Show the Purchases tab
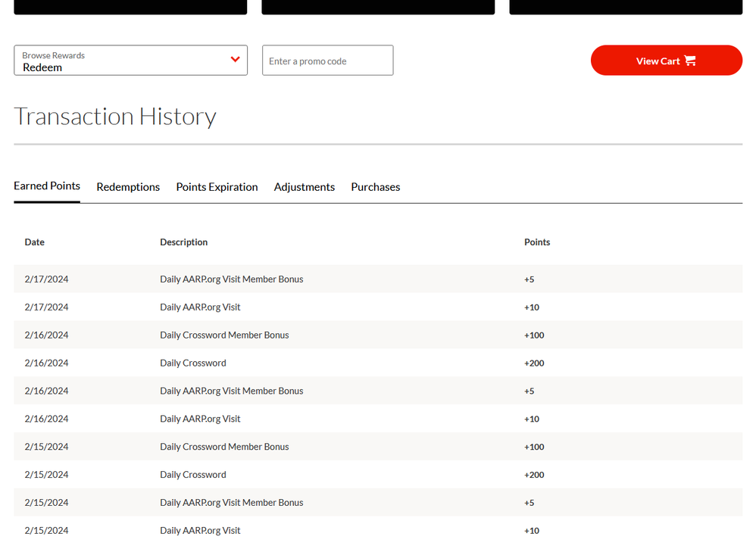 (x=375, y=187)
